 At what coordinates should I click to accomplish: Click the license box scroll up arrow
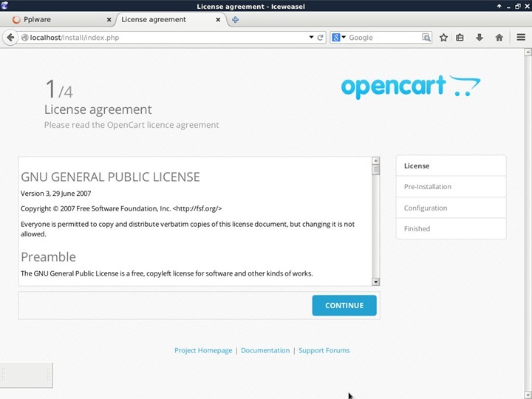(375, 160)
